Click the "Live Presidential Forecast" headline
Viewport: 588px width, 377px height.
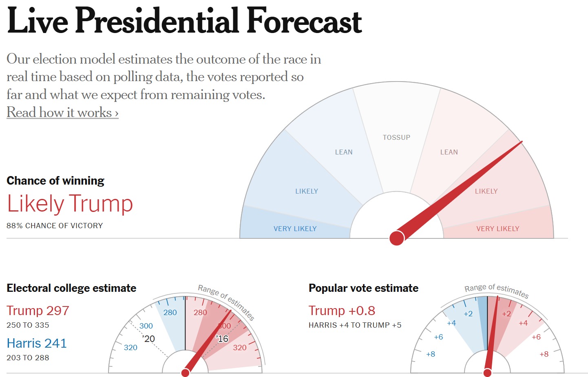[184, 21]
